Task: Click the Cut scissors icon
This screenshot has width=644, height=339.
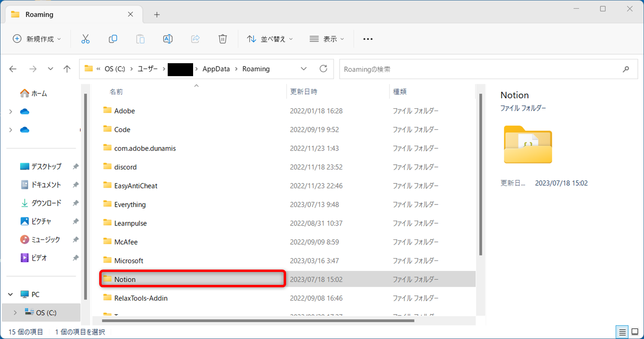Action: (x=85, y=39)
